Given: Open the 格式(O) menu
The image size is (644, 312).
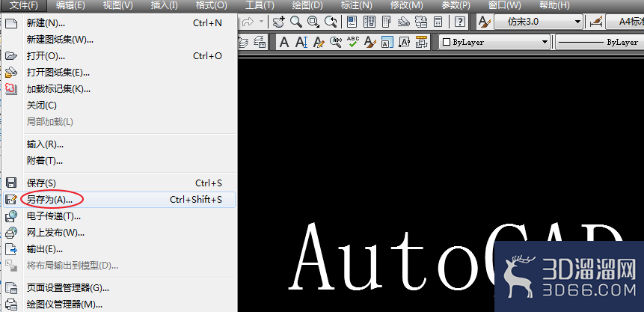Looking at the screenshot, I should tap(212, 5).
